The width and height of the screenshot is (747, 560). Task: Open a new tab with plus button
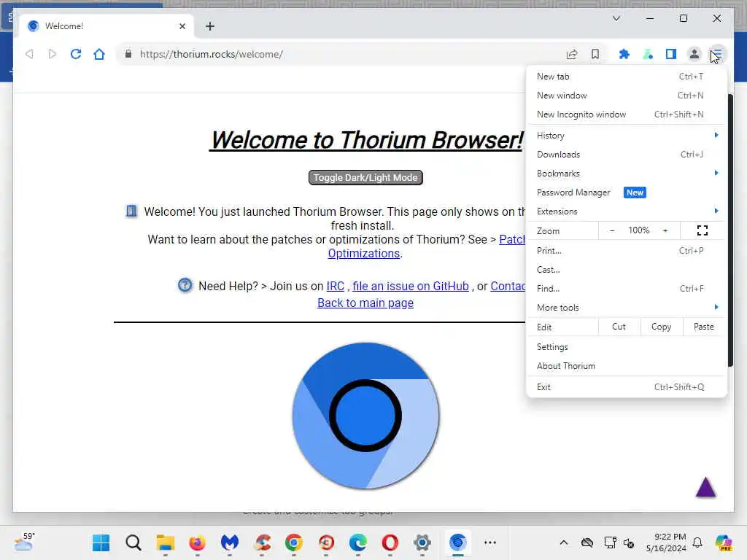(210, 26)
